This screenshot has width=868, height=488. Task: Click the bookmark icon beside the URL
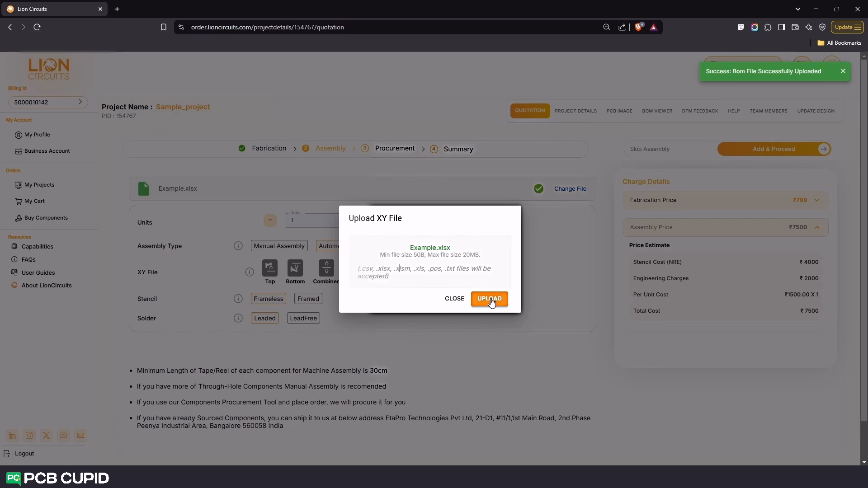pos(164,27)
